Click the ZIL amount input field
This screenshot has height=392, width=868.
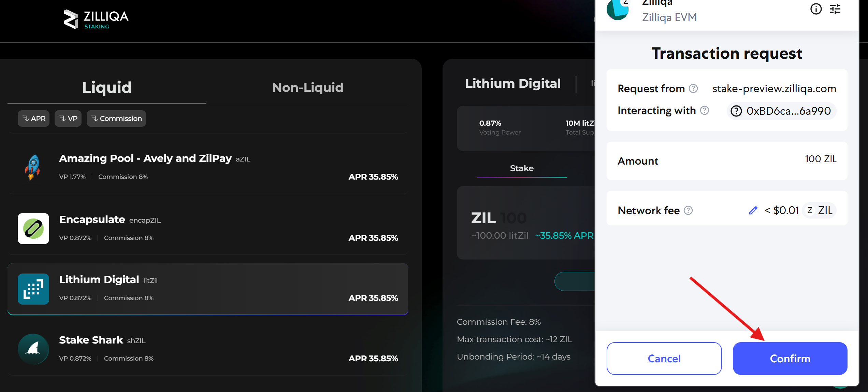(x=512, y=218)
